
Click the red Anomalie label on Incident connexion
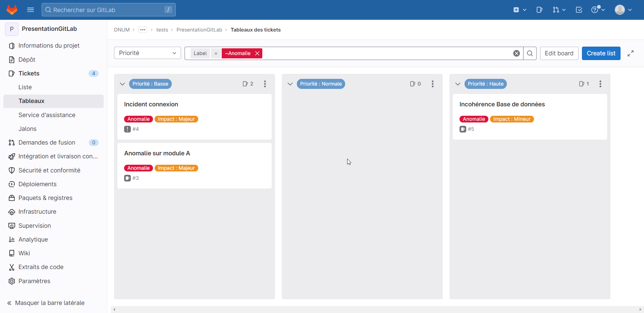(139, 119)
